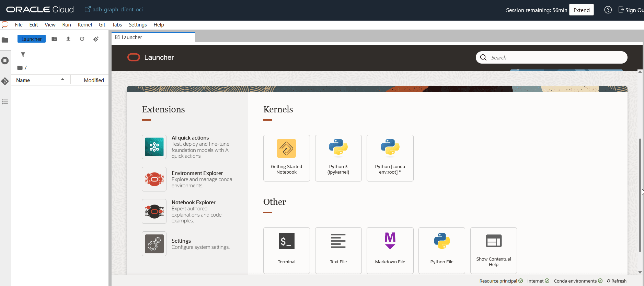Click the file filter funnel icon
Viewport: 644px width, 286px height.
click(23, 55)
